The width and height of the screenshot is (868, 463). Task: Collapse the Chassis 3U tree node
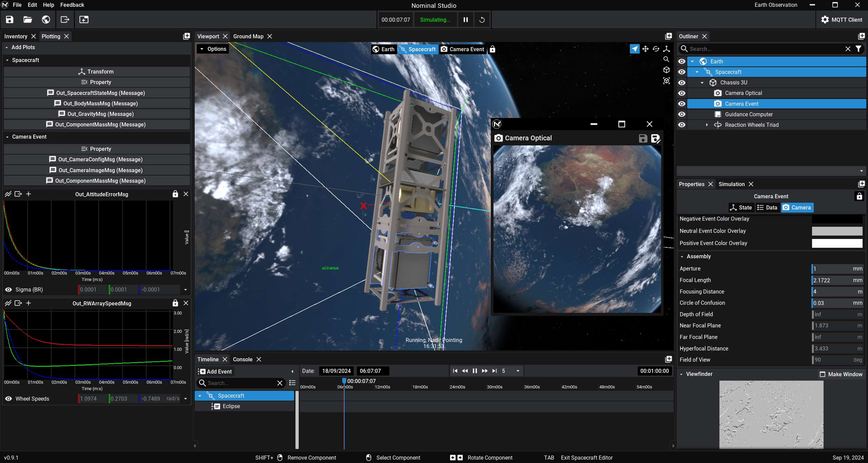(702, 83)
